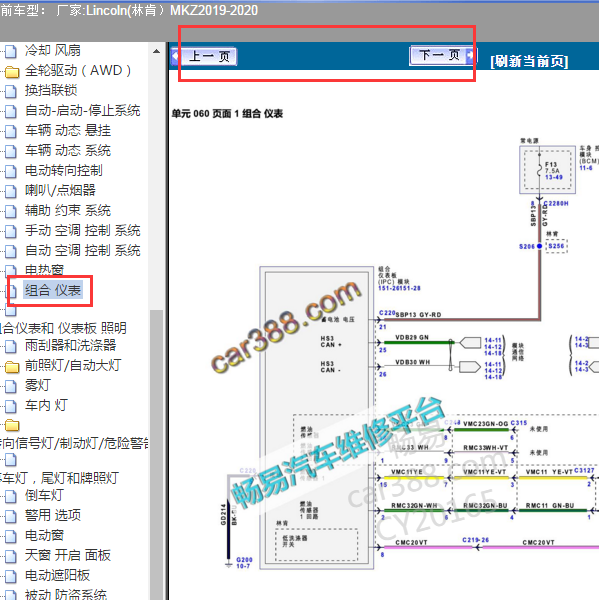Screen dimensions: 599x600
Task: Select 电动窗 tree entry
Action: (x=44, y=535)
